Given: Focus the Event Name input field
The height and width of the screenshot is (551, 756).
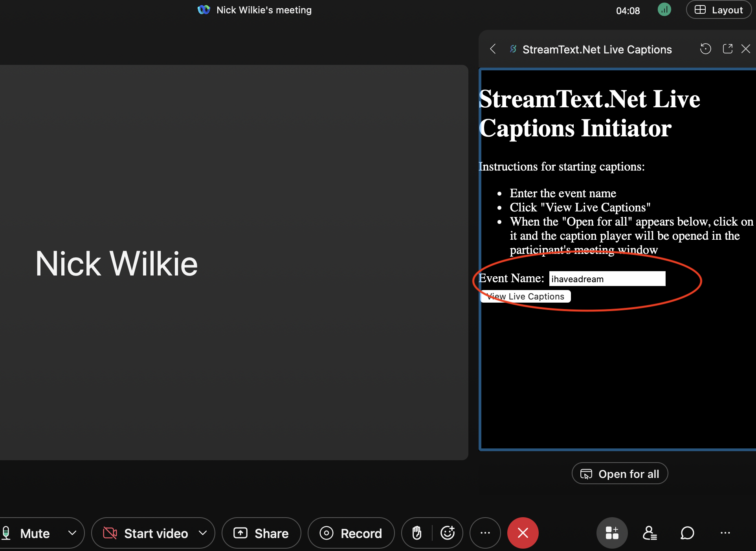Looking at the screenshot, I should click(x=607, y=279).
